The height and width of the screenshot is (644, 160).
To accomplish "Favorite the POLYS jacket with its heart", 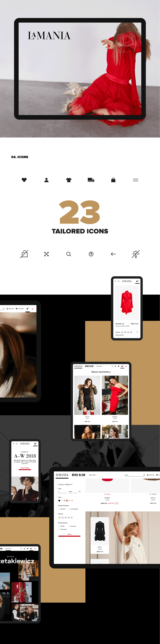I will point(98,377).
